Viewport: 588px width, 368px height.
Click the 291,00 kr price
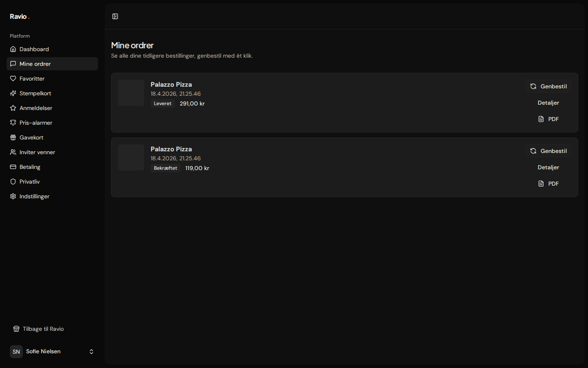[x=192, y=103]
